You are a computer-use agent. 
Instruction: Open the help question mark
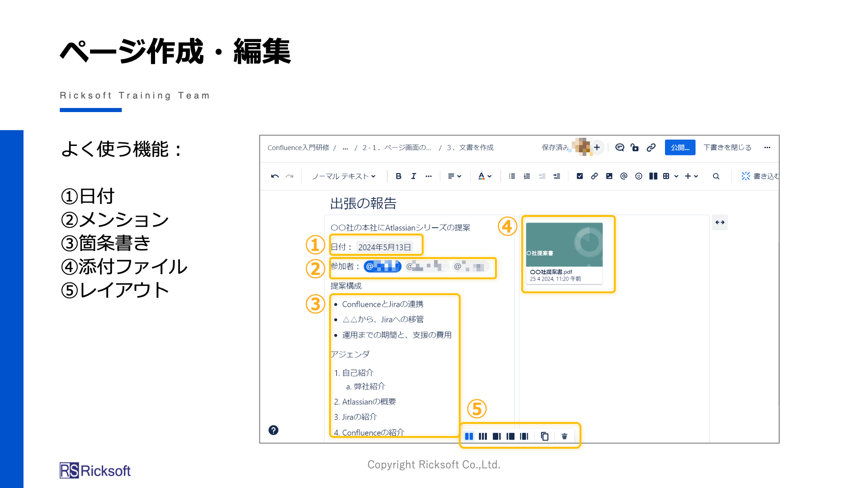click(274, 430)
